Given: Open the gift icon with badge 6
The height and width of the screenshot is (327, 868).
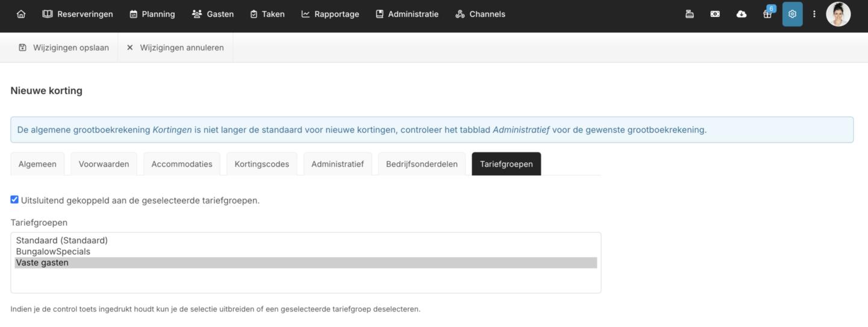Looking at the screenshot, I should [767, 14].
